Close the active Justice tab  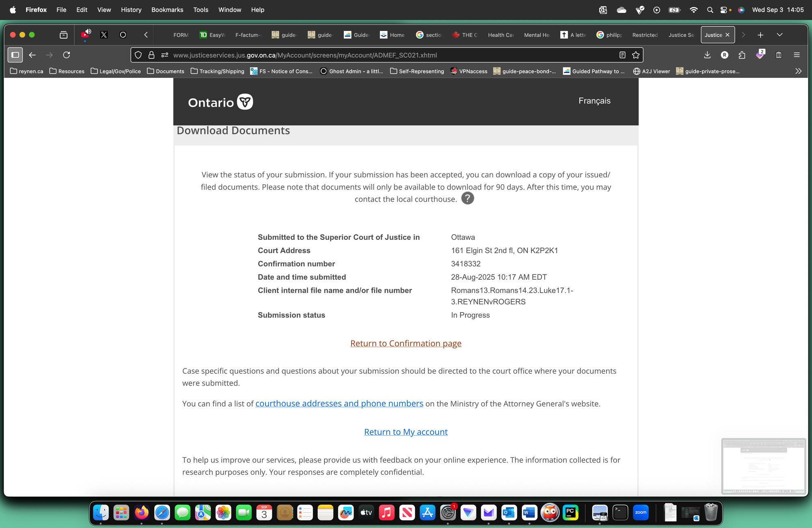coord(728,35)
